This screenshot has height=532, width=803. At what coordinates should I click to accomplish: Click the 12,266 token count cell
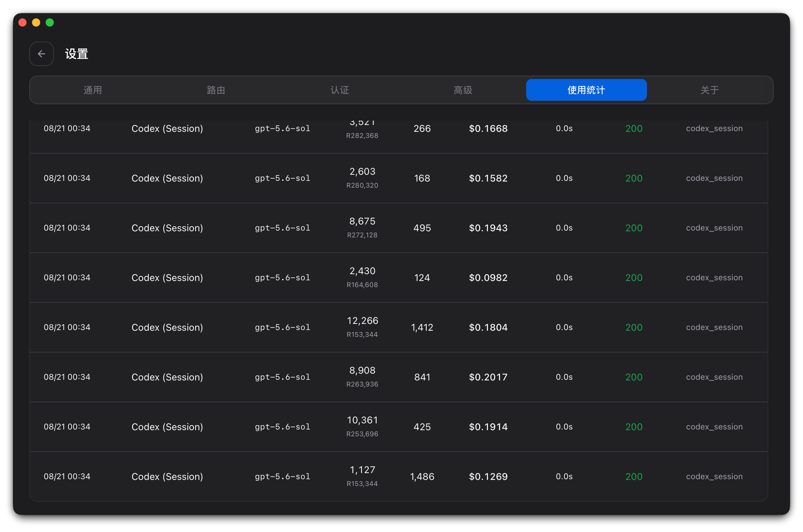coord(362,320)
